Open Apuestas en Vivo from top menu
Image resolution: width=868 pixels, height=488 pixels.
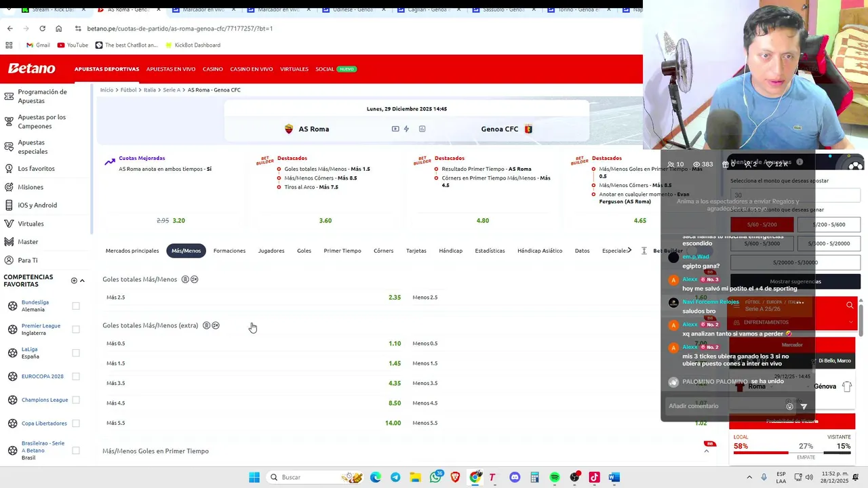pyautogui.click(x=171, y=69)
